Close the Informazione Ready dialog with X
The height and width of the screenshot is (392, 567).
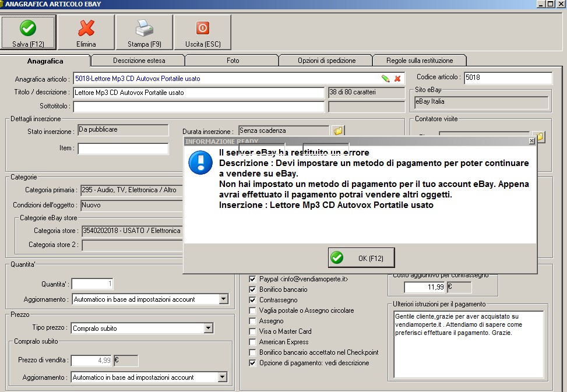pyautogui.click(x=531, y=141)
